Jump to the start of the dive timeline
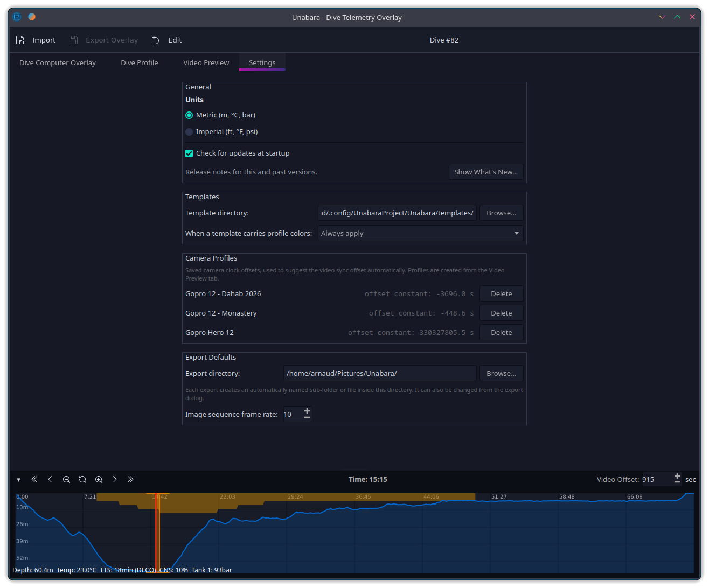Viewport: 709px width, 588px height. (34, 479)
